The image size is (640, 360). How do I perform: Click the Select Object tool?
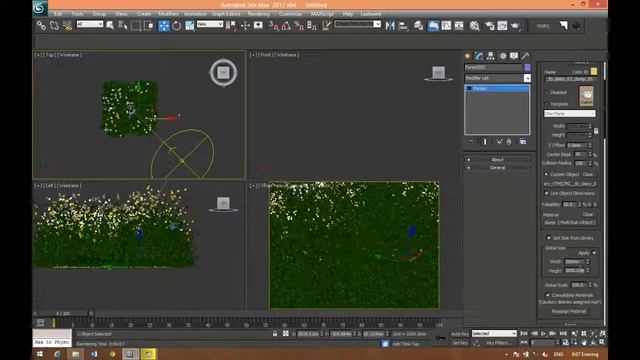(110, 25)
